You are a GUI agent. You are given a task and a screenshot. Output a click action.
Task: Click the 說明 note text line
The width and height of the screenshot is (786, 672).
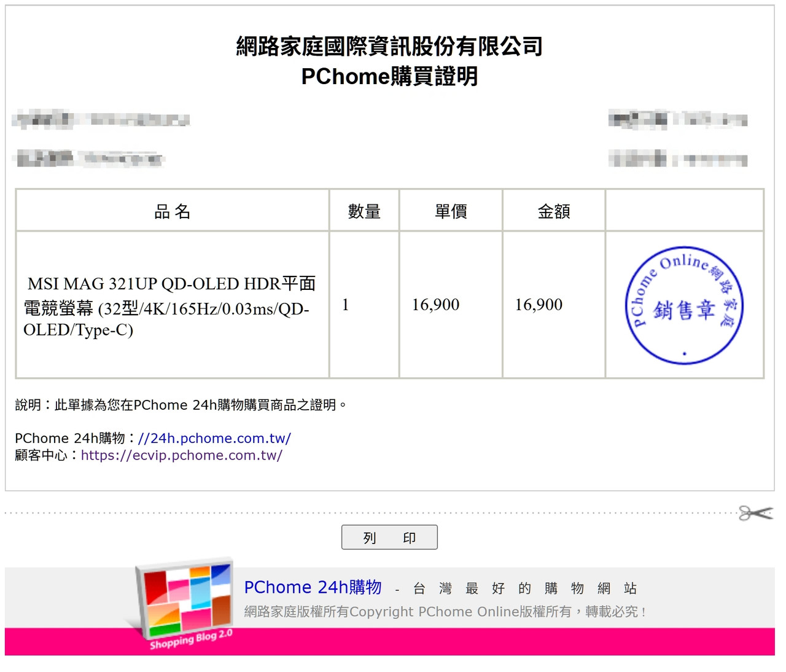pos(181,405)
